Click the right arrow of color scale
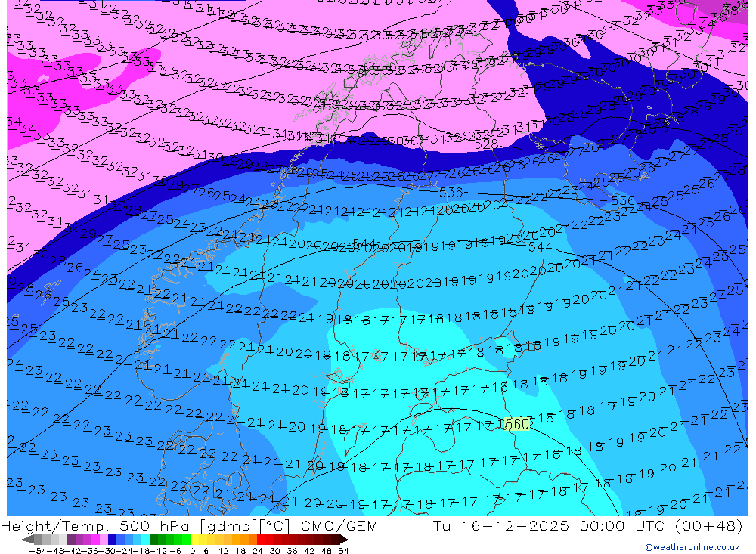 [x=343, y=539]
